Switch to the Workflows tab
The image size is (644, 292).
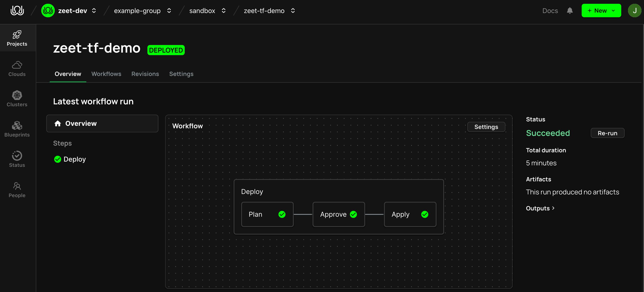tap(106, 74)
